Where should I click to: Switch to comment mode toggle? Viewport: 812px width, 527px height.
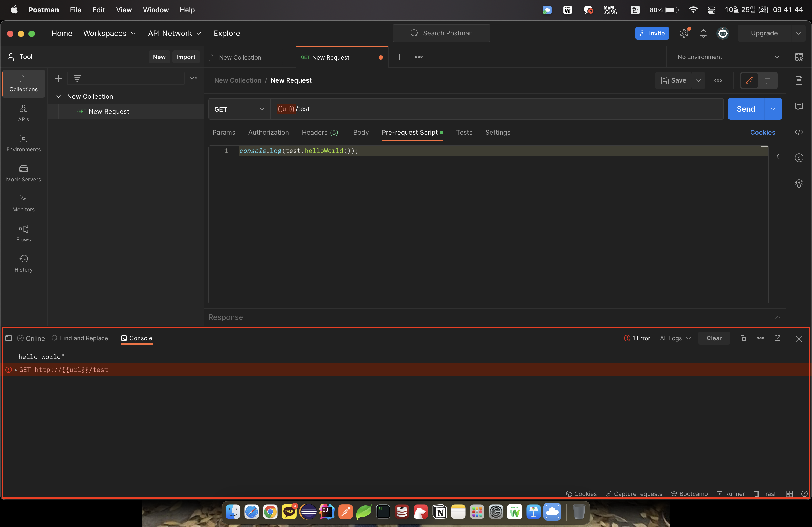[767, 80]
